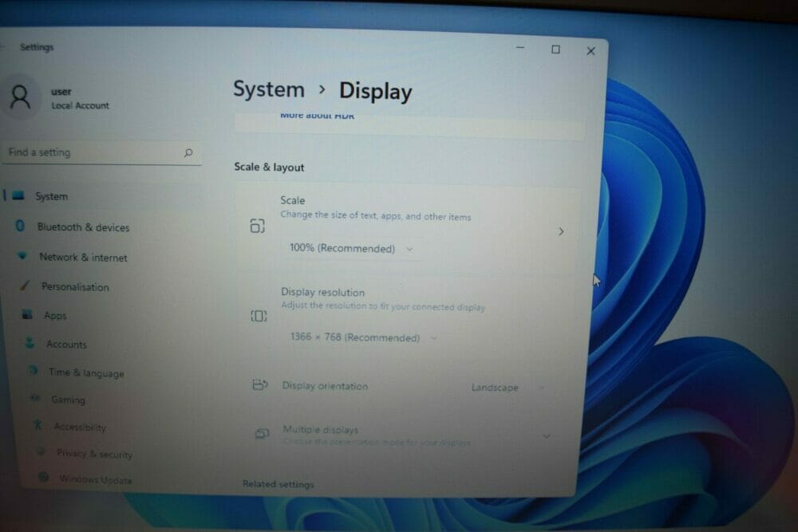Click the Display resolution icon
Viewport: 798px width, 532px height.
pyautogui.click(x=259, y=317)
